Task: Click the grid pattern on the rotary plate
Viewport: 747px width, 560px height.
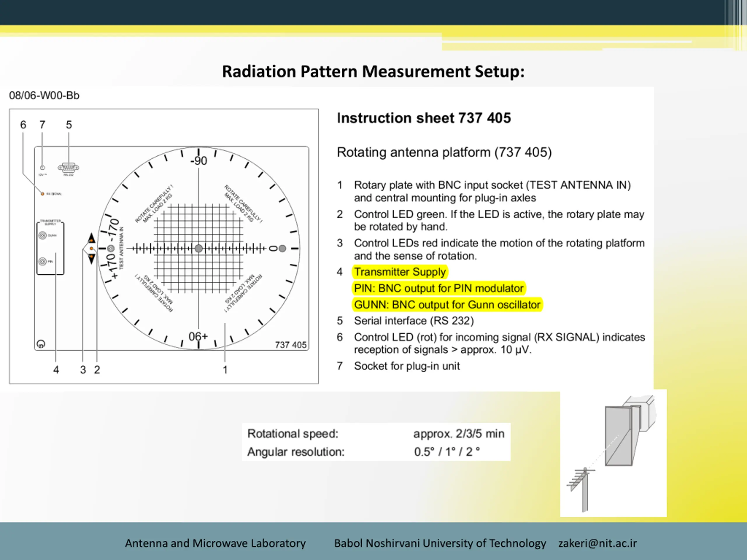Action: coord(199,249)
